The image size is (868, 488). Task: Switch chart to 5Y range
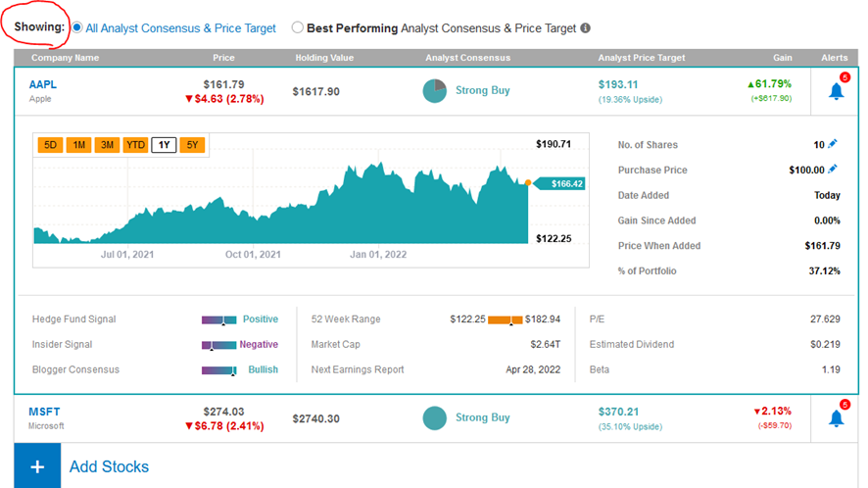click(x=192, y=145)
